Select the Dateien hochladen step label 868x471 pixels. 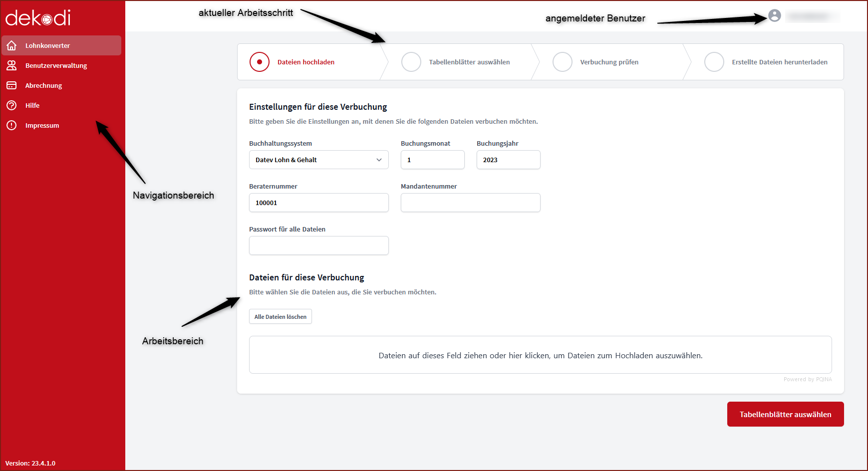pos(306,62)
